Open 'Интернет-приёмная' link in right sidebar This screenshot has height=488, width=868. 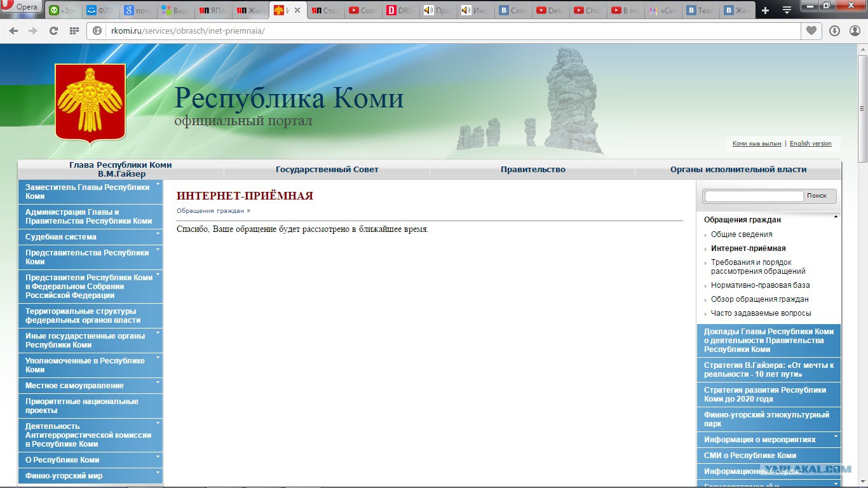click(749, 248)
